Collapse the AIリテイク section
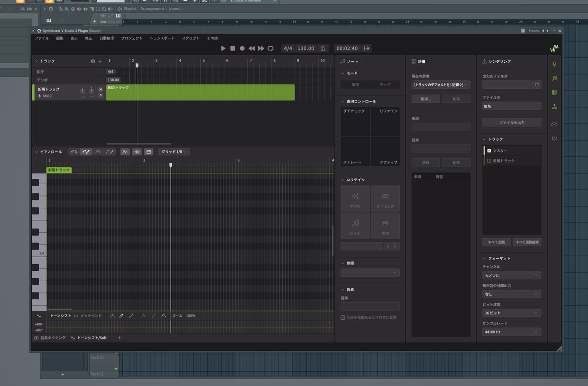Screen dimensions: 588x386 pos(343,180)
